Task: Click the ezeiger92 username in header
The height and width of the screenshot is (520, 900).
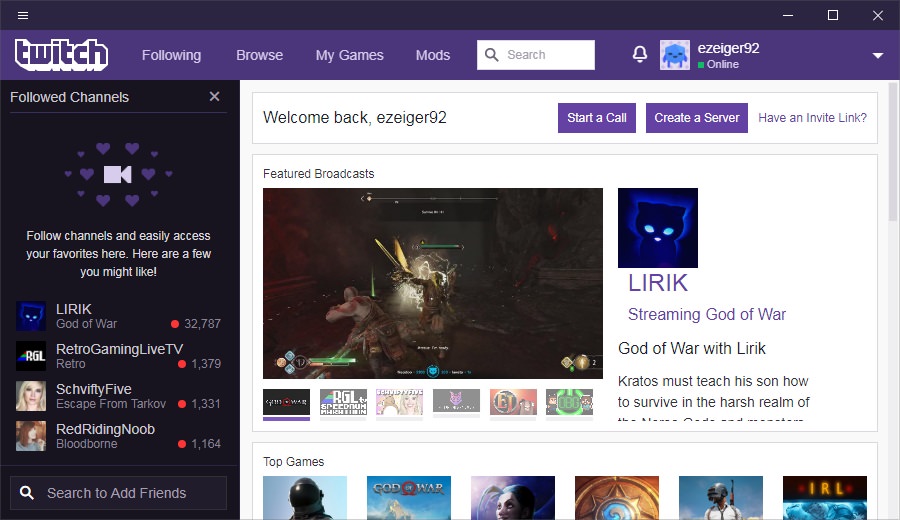Action: 728,48
